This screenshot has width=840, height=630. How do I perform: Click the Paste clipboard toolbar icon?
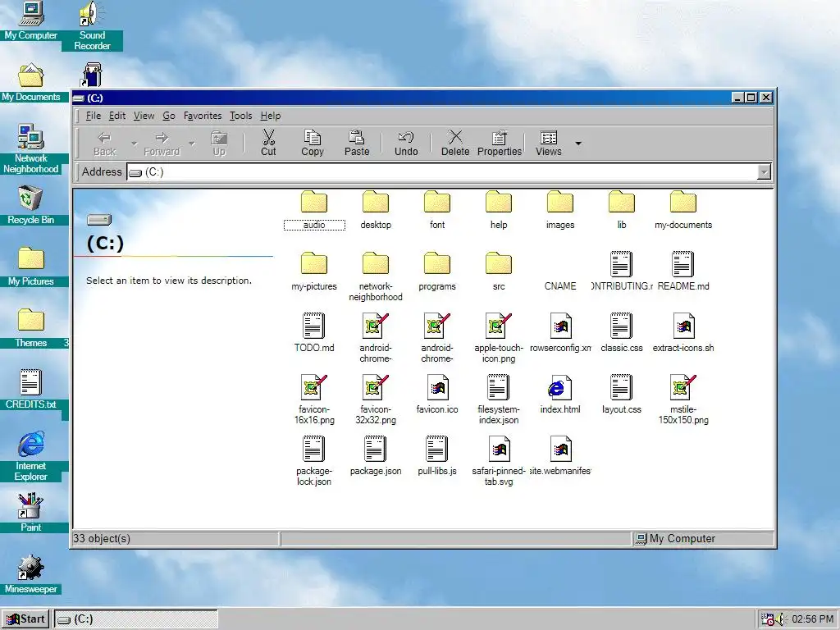point(357,138)
